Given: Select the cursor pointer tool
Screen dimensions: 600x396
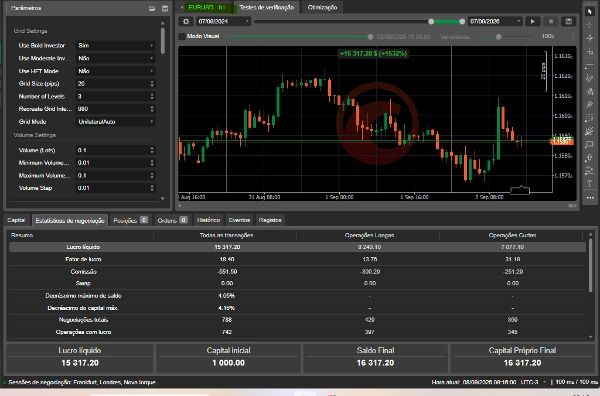Looking at the screenshot, I should tap(590, 12).
